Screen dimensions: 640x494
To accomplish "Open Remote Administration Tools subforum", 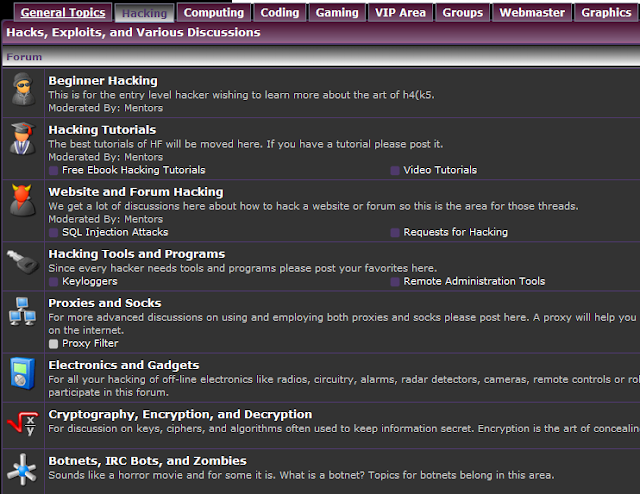I will click(474, 282).
